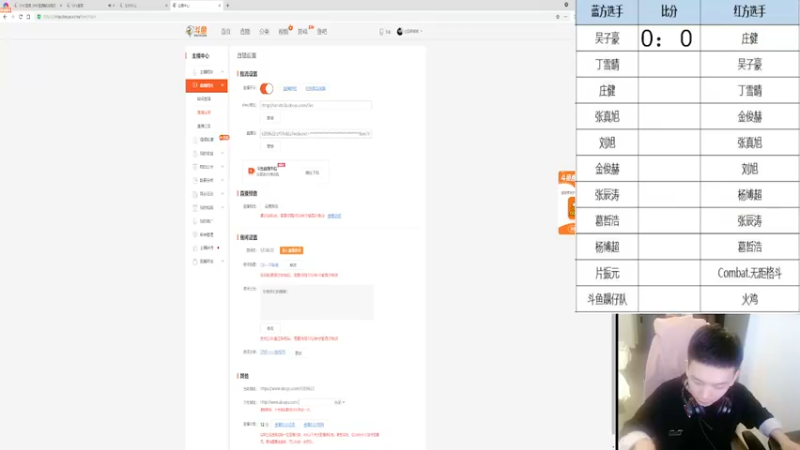The image size is (800, 450).
Task: Bookmark the page with star icon
Action: [x=558, y=17]
